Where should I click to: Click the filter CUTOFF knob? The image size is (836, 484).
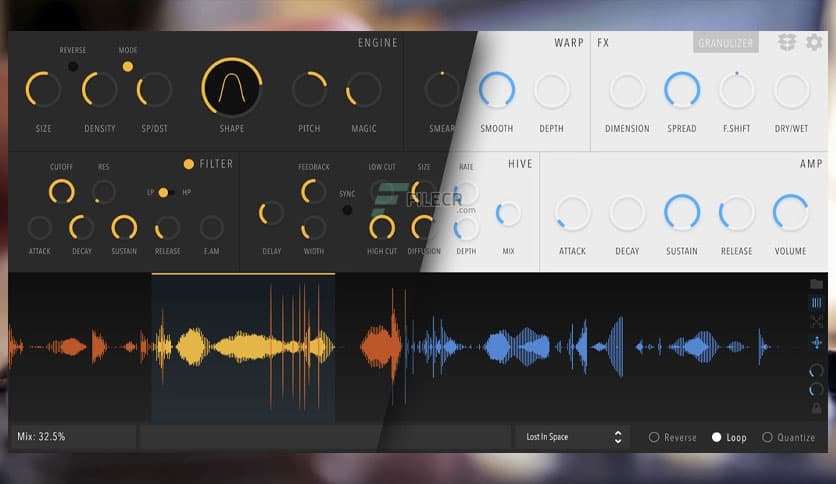click(61, 192)
